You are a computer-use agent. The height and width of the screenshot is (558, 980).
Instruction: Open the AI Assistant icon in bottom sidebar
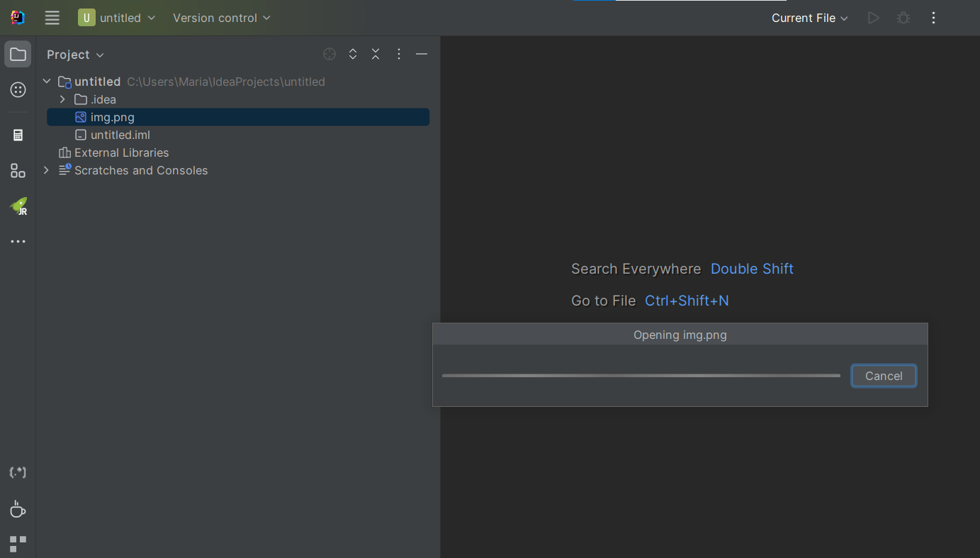pos(18,472)
